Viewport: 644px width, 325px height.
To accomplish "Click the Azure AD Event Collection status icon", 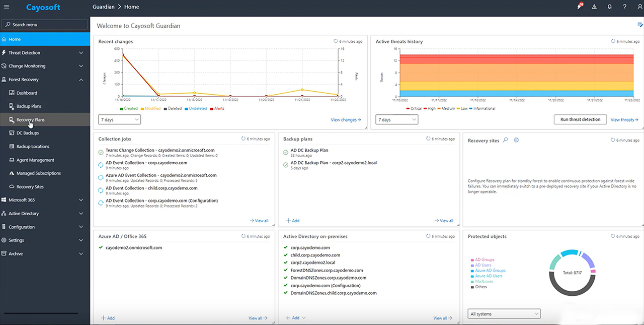I will tap(101, 177).
